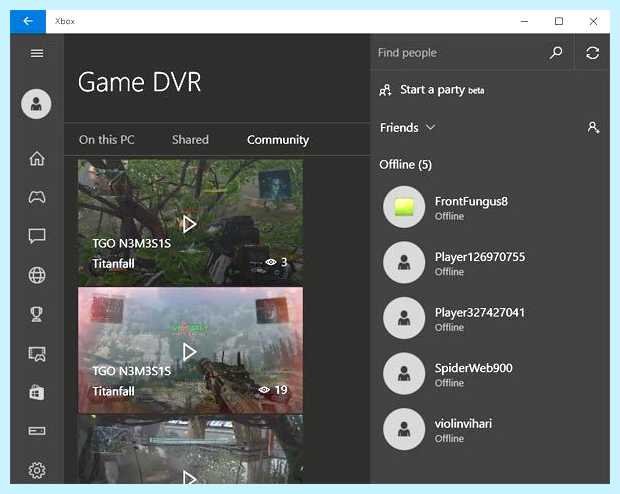Select the Community tab

point(278,140)
